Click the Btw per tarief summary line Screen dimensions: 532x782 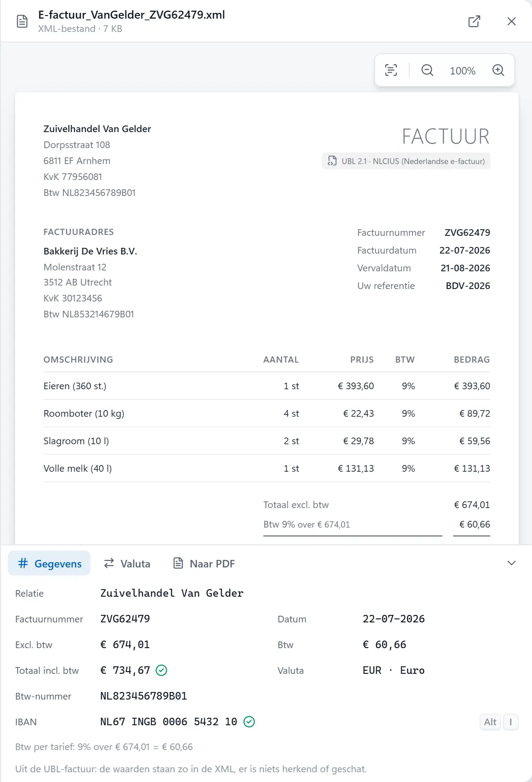104,747
